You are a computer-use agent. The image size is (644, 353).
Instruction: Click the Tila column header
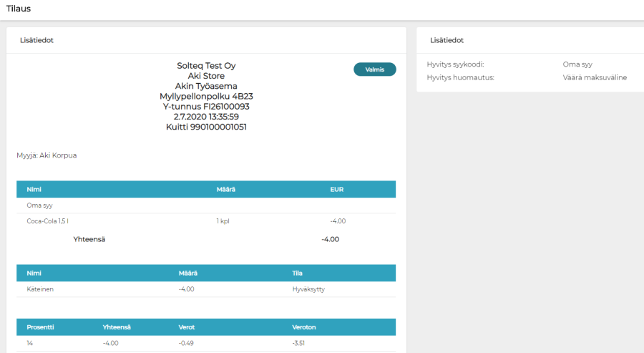pos(298,273)
